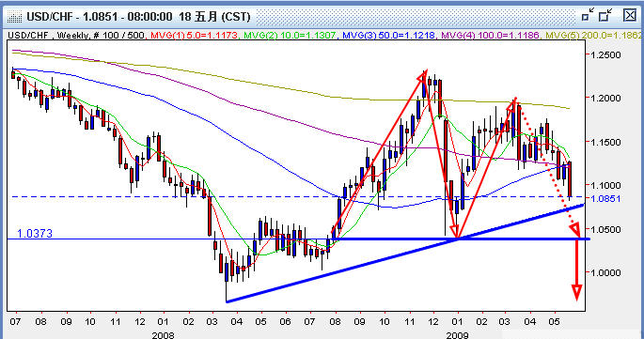The height and width of the screenshot is (339, 644).
Task: Click the 1.2500 price axis label
Action: [x=605, y=54]
